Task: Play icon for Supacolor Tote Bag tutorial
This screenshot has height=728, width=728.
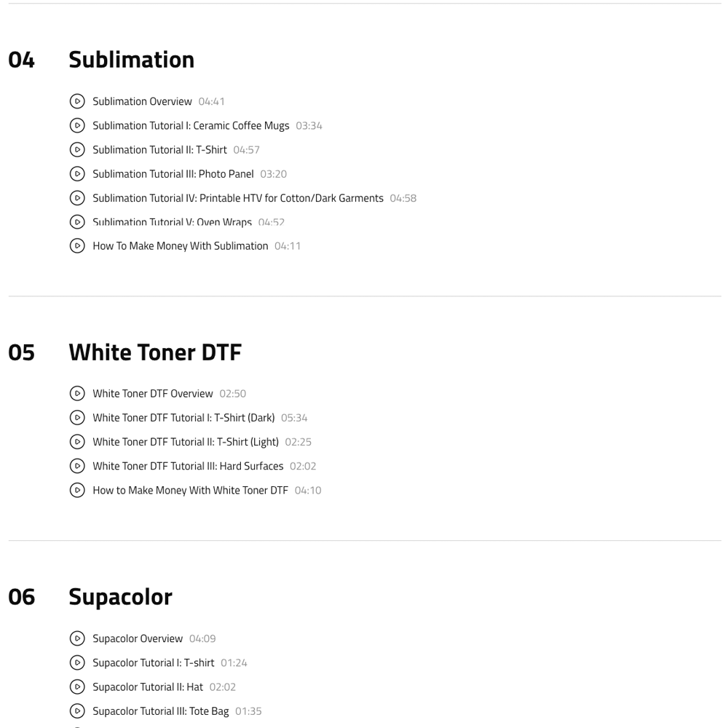Action: [77, 711]
